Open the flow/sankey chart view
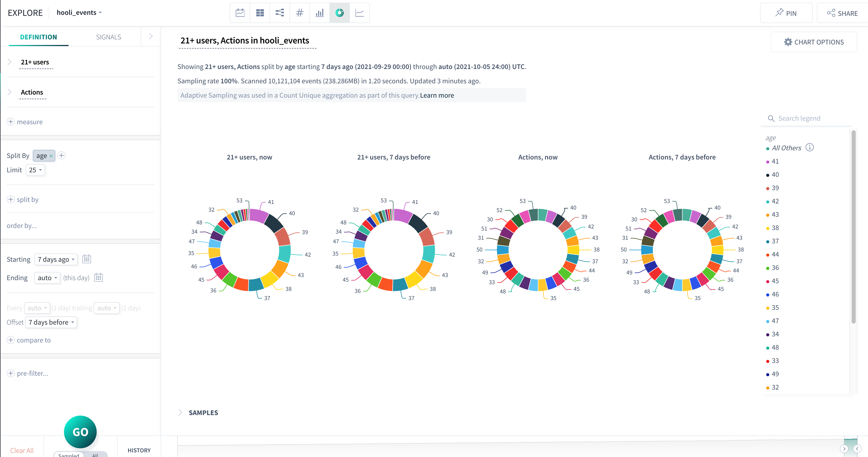 tap(280, 13)
